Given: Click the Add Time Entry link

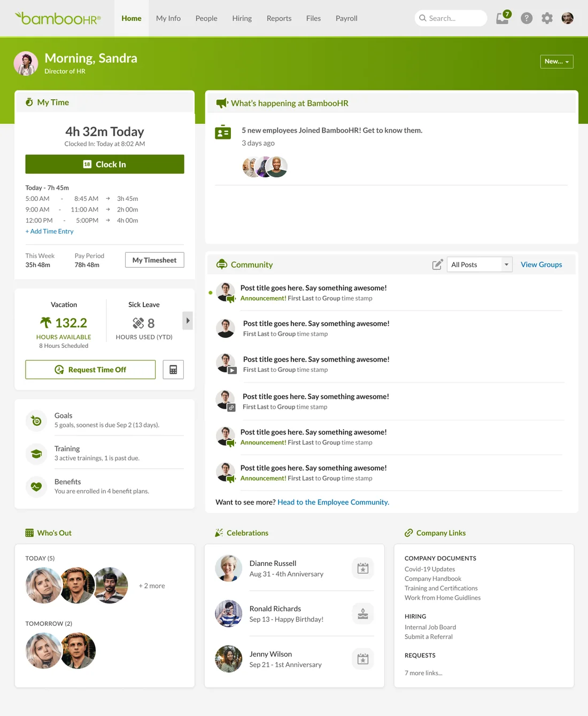Looking at the screenshot, I should pos(50,231).
